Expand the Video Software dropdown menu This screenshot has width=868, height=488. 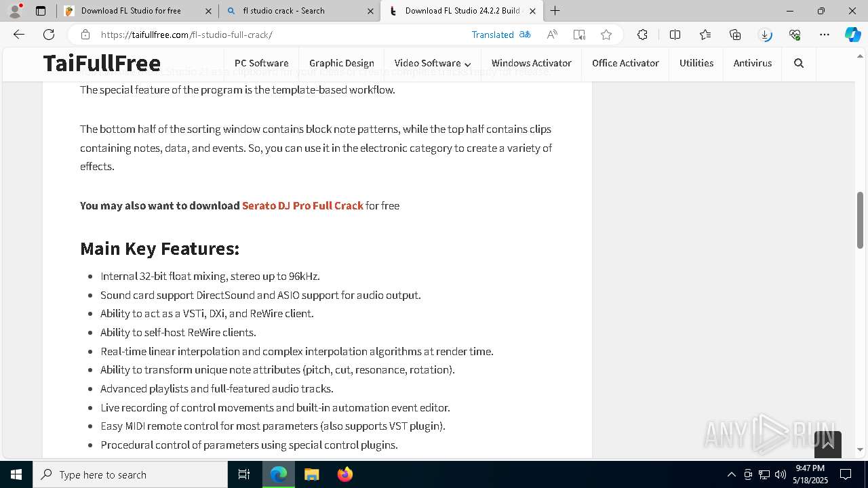point(432,63)
